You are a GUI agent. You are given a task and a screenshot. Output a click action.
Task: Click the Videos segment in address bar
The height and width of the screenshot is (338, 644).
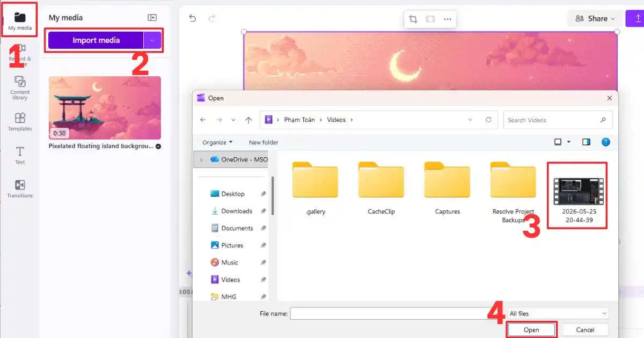coord(336,120)
